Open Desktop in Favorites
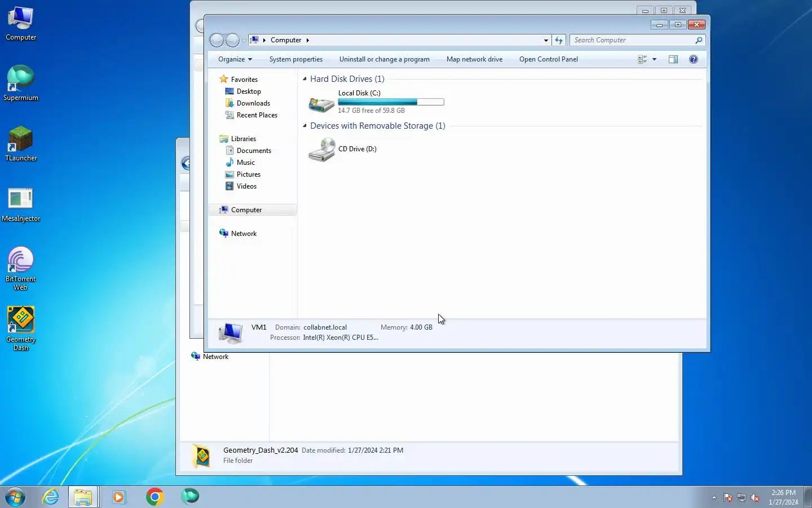The height and width of the screenshot is (508, 812). tap(249, 91)
